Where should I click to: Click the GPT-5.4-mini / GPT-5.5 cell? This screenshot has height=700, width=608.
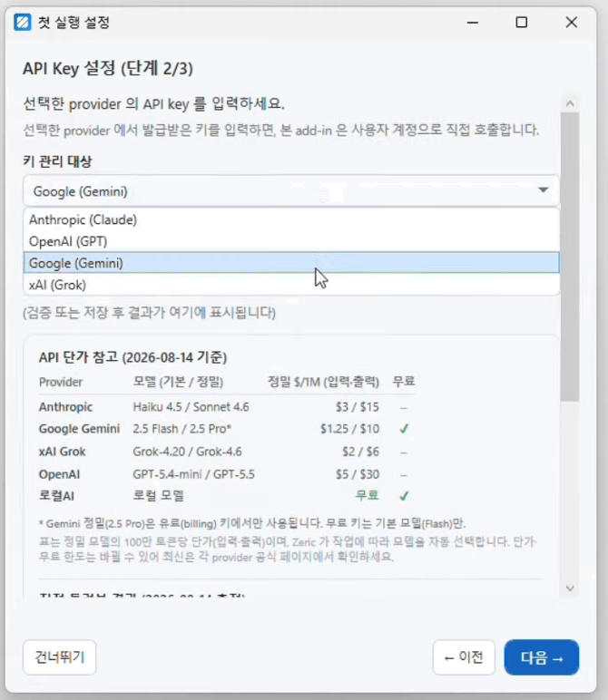(x=193, y=474)
